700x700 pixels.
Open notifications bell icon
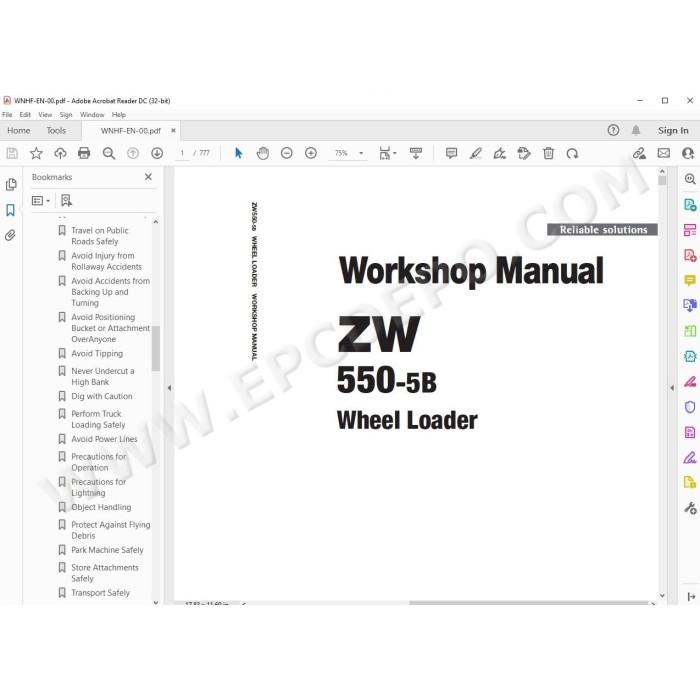[636, 130]
